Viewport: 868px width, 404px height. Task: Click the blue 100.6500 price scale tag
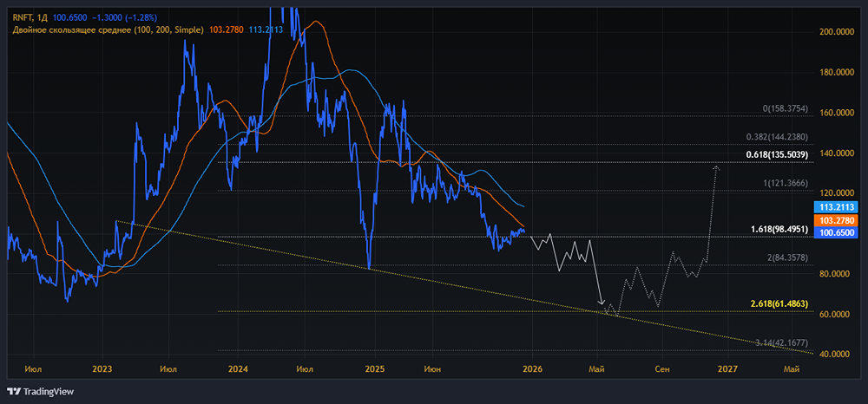click(x=835, y=232)
